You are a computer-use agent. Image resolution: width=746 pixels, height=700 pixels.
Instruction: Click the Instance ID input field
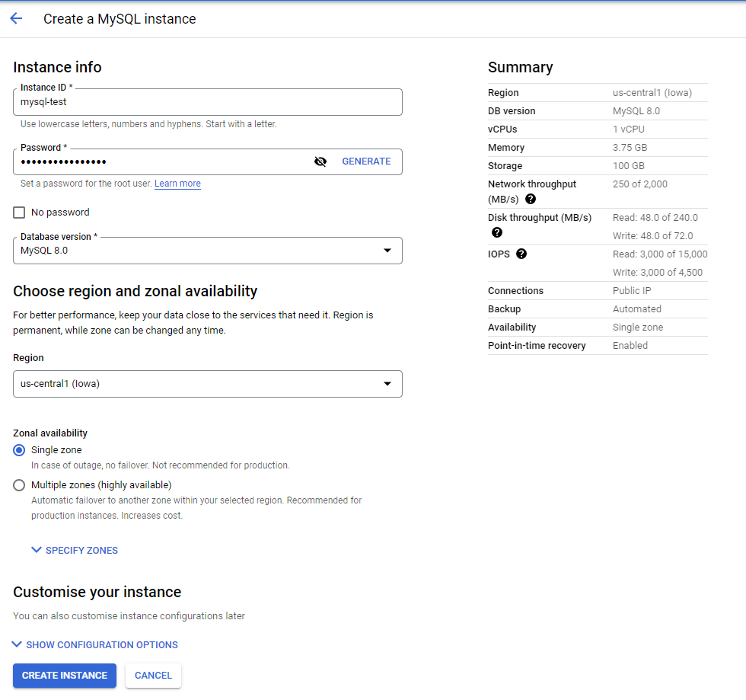click(207, 102)
